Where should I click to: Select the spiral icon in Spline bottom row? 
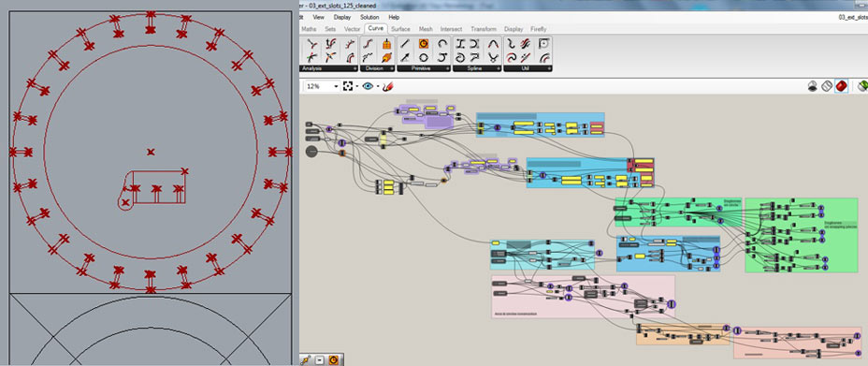[x=460, y=57]
